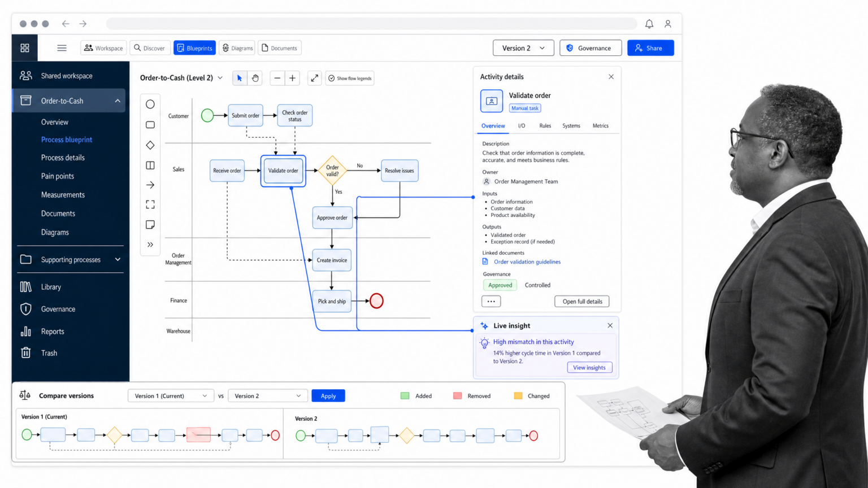Viewport: 868px width, 488px height.
Task: Open the Version 2 dropdown in top bar
Action: (x=523, y=48)
